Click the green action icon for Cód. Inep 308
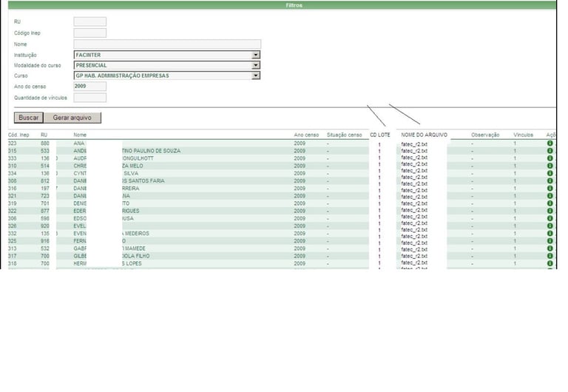The image size is (568, 392). point(550,180)
